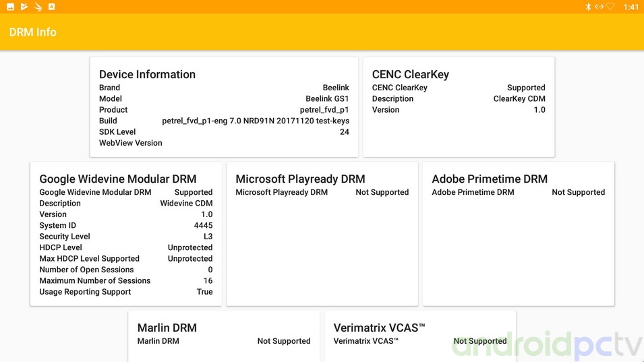Tap the 1:41 clock in status bar
The height and width of the screenshot is (362, 644).
631,7
